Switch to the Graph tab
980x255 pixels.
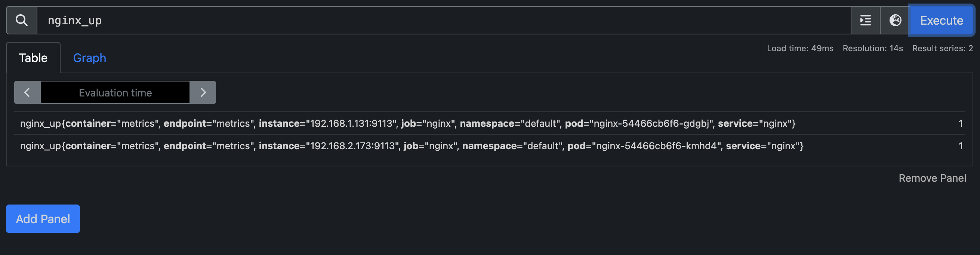click(x=89, y=58)
